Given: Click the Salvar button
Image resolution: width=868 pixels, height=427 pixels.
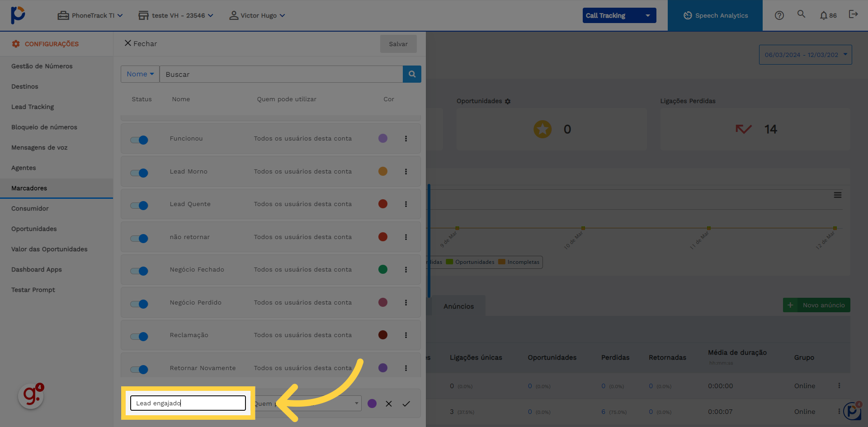Looking at the screenshot, I should point(398,44).
